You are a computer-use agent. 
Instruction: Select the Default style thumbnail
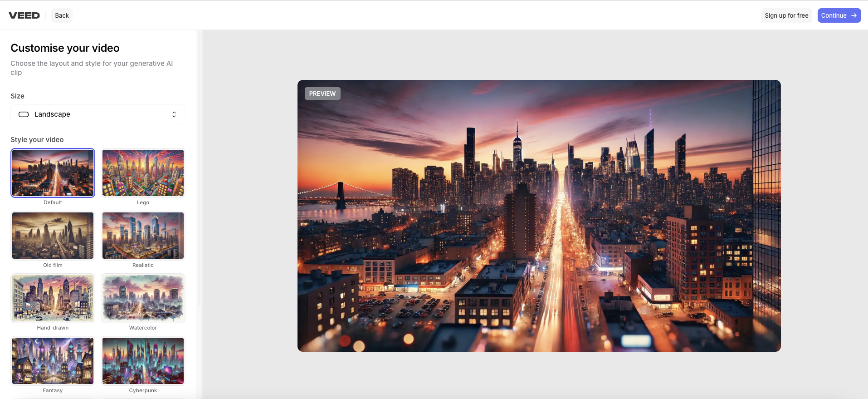(x=53, y=173)
